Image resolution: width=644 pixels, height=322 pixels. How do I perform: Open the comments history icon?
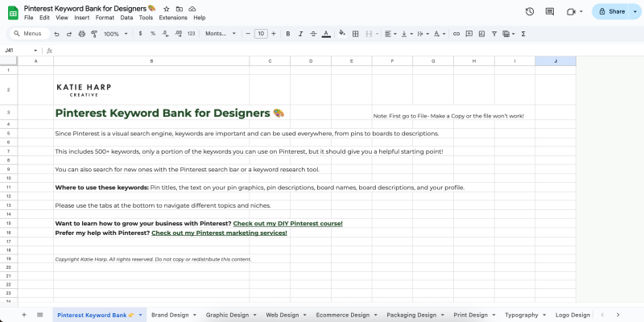coord(550,11)
